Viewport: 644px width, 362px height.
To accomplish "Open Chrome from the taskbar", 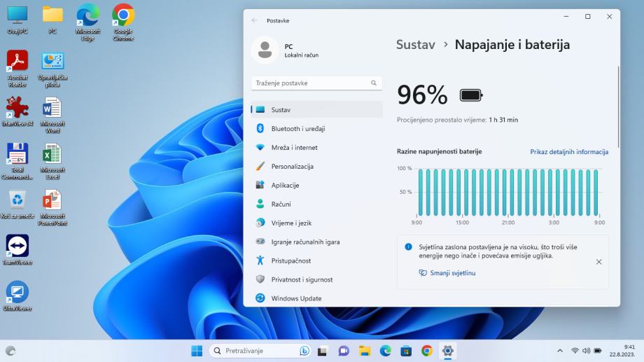I will [427, 351].
